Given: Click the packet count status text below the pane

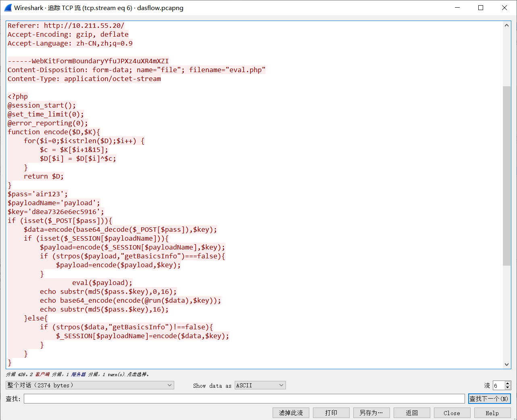Looking at the screenshot, I should 77,374.
